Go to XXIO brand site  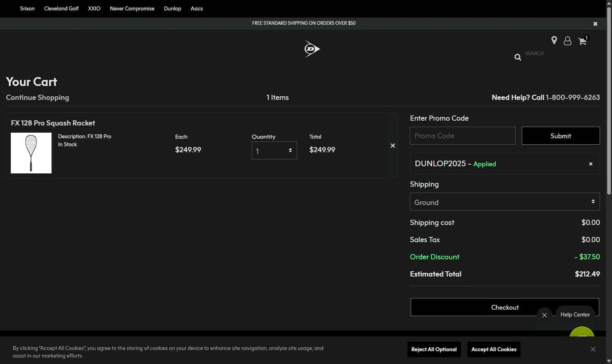pyautogui.click(x=94, y=8)
